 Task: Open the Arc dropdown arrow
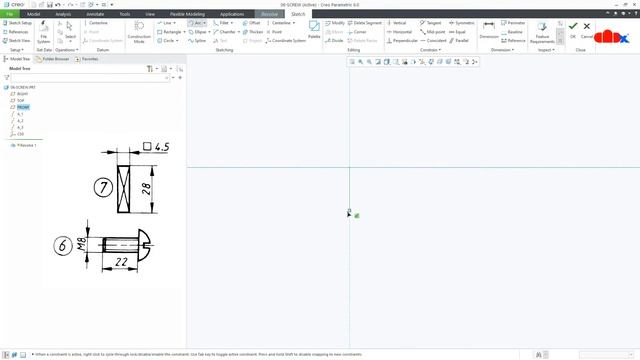tap(204, 23)
